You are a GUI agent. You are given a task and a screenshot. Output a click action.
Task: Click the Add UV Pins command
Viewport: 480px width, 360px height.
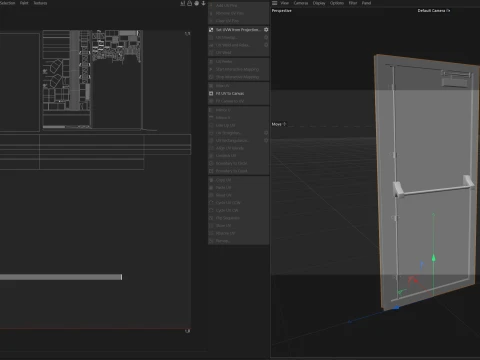click(238, 5)
